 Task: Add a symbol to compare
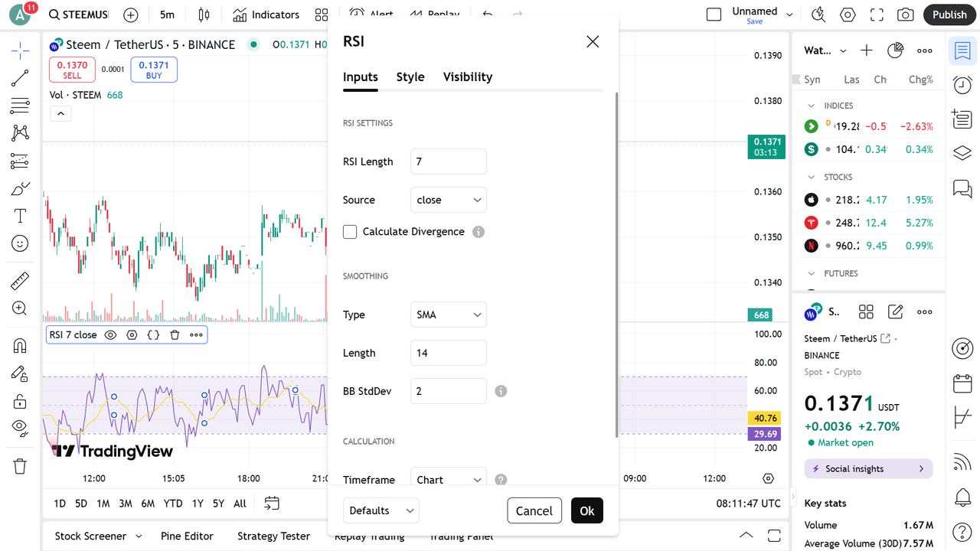[x=131, y=15]
